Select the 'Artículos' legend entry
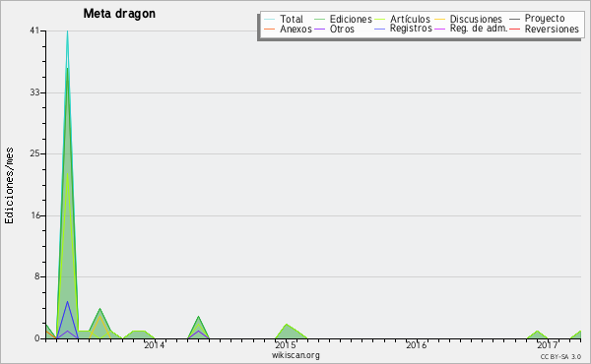This screenshot has height=364, width=591. [410, 19]
